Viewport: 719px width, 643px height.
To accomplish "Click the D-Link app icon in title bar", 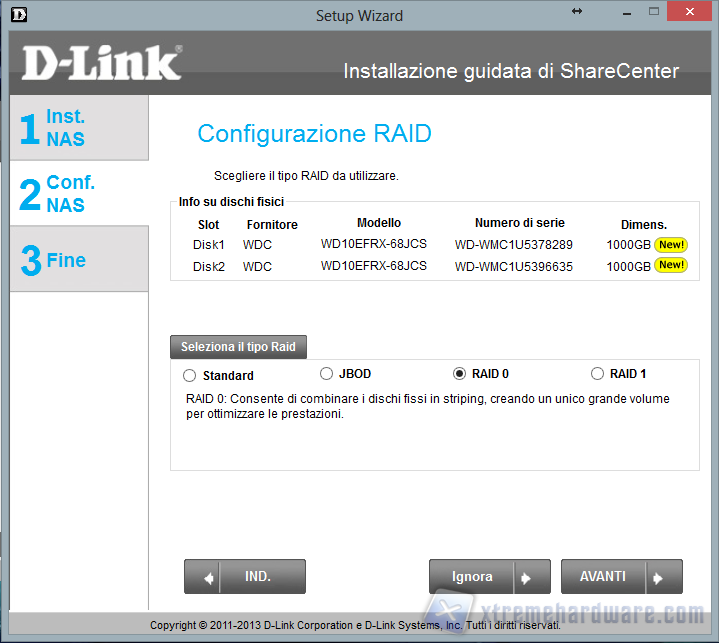I will pos(12,14).
